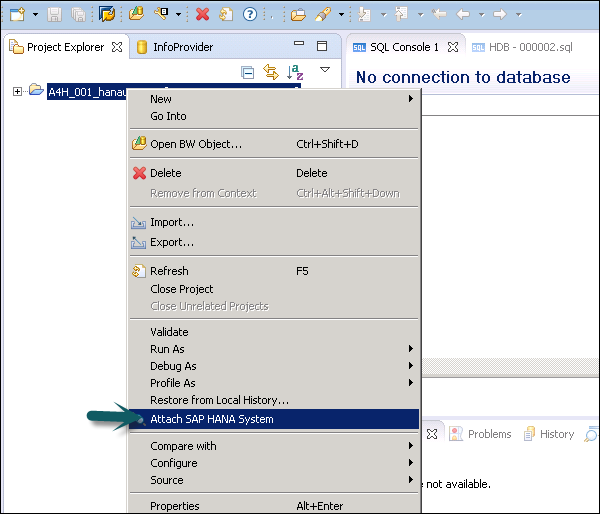The width and height of the screenshot is (600, 514).
Task: Select Export... from the context menu
Action: 171,242
